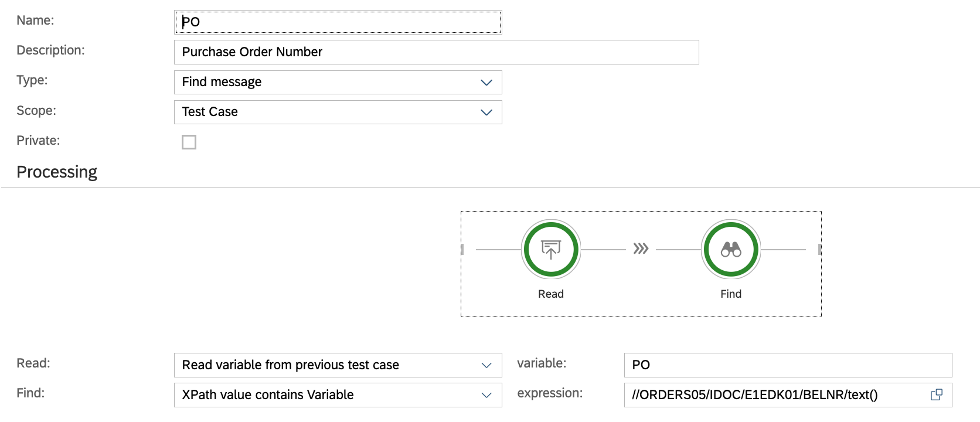
Task: Click the Scope: field label
Action: pyautogui.click(x=36, y=111)
